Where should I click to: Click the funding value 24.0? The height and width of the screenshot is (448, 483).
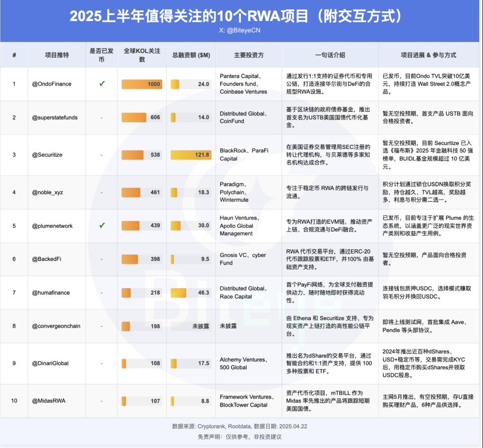(203, 84)
